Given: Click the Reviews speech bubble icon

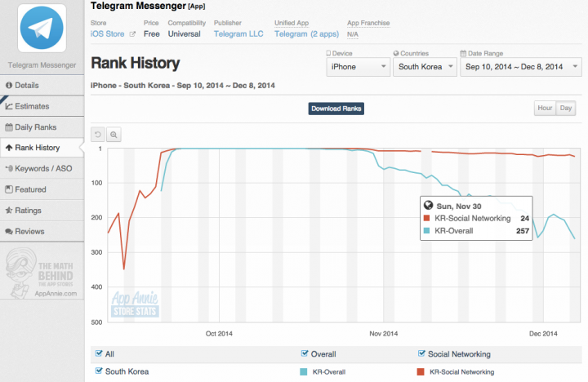Looking at the screenshot, I should click(x=9, y=232).
